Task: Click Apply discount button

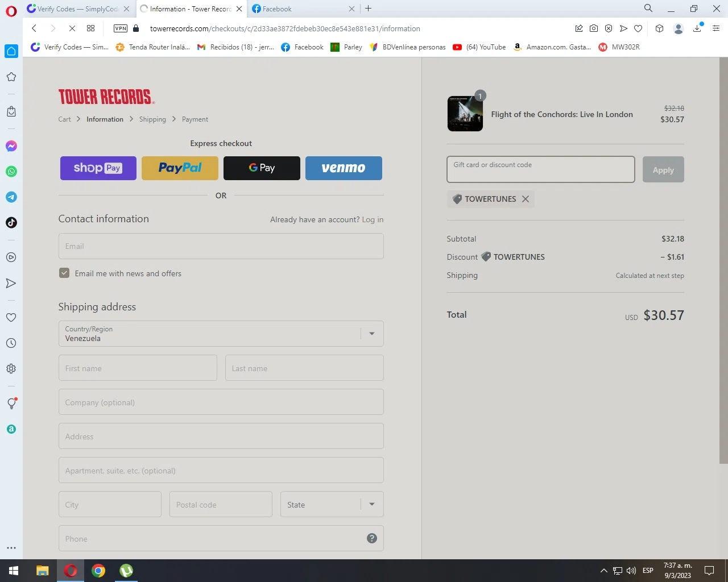Action: pyautogui.click(x=663, y=169)
